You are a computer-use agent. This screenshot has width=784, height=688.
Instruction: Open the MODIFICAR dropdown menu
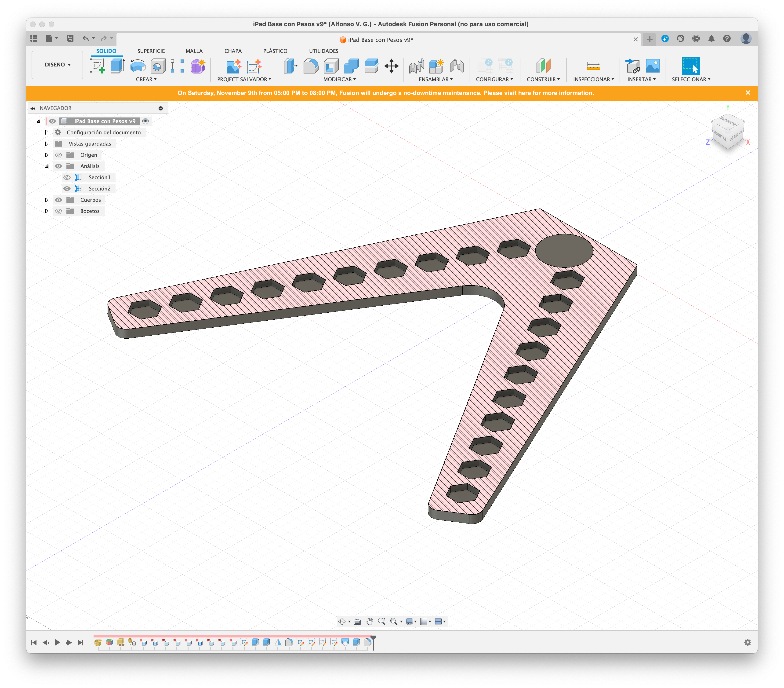point(339,79)
